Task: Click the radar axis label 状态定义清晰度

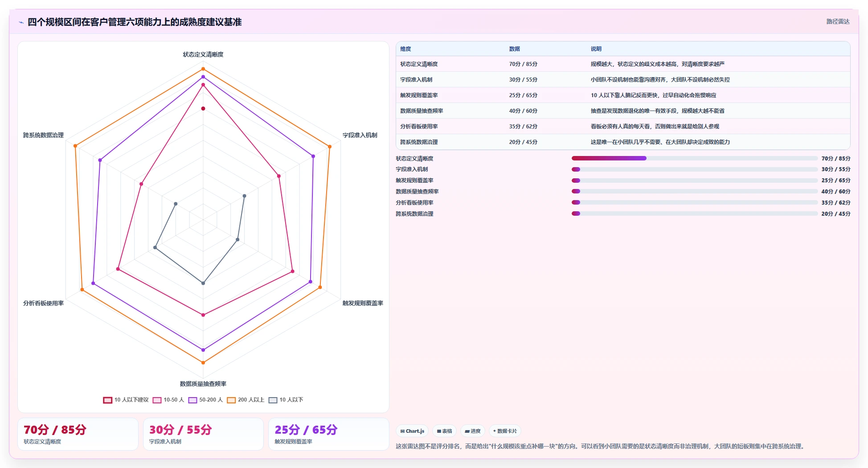Action: pos(203,54)
